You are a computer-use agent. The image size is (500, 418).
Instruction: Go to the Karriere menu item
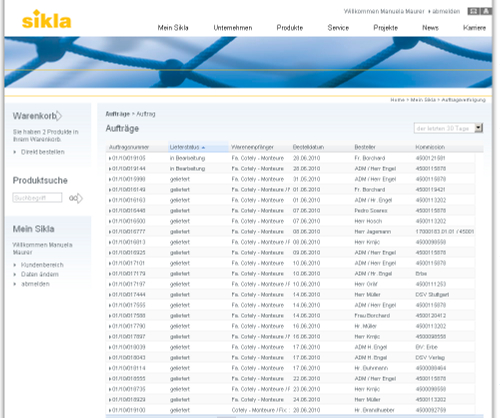coord(474,28)
